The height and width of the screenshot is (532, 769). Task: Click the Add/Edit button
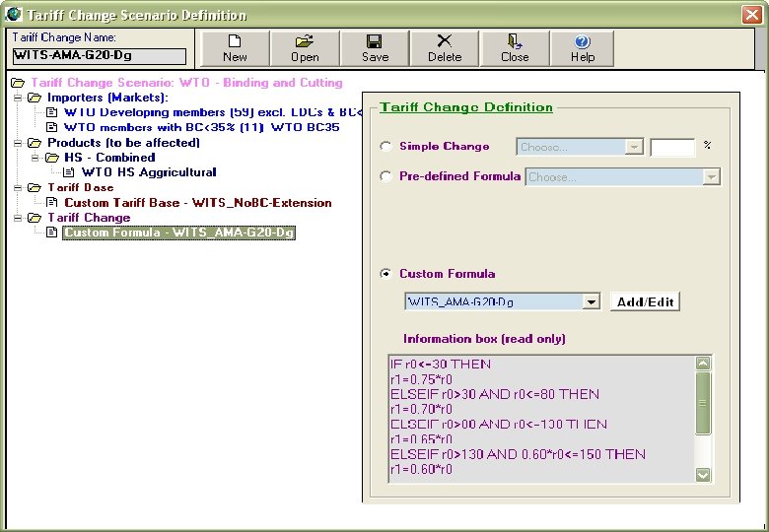645,301
